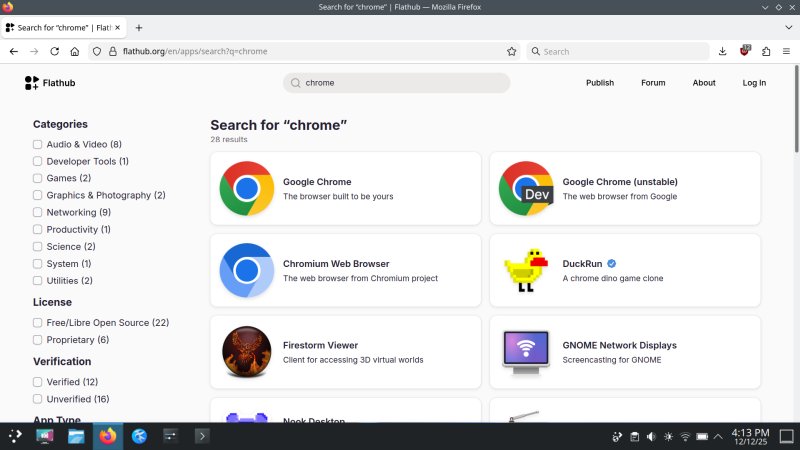Open a new tab with plus button

[x=139, y=28]
